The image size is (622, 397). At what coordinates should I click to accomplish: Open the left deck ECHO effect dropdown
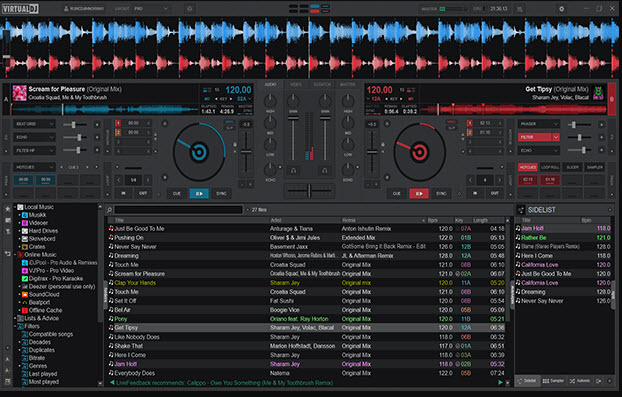[x=35, y=137]
